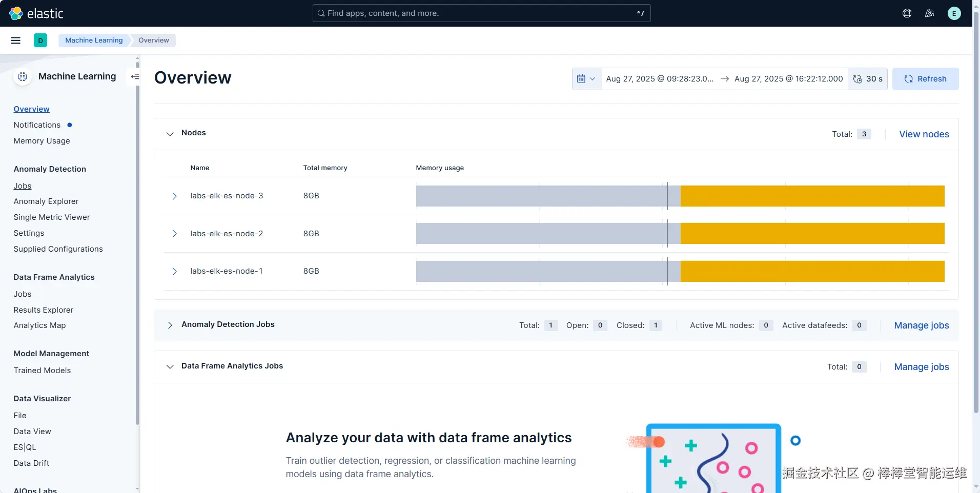The width and height of the screenshot is (980, 493).
Task: Click the labs-elk-es-node-2 memory usage bar
Action: 680,234
